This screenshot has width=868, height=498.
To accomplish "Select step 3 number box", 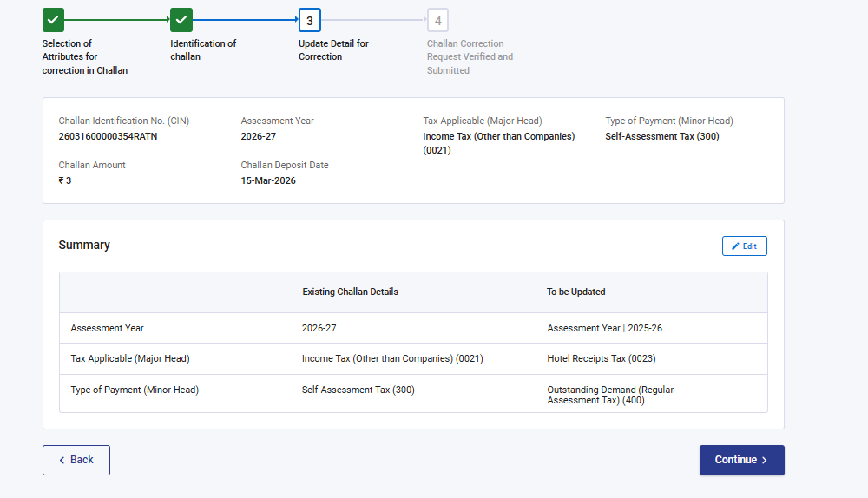I will [310, 20].
